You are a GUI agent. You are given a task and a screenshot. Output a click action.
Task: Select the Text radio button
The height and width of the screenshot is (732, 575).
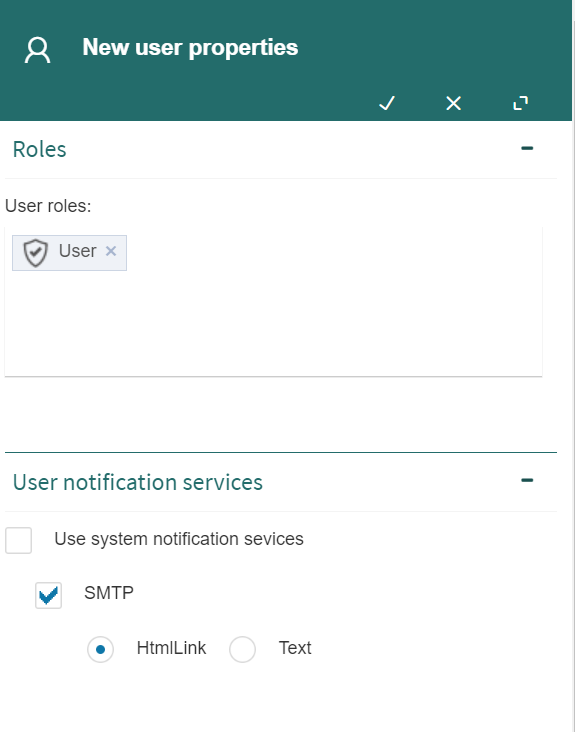tap(242, 649)
